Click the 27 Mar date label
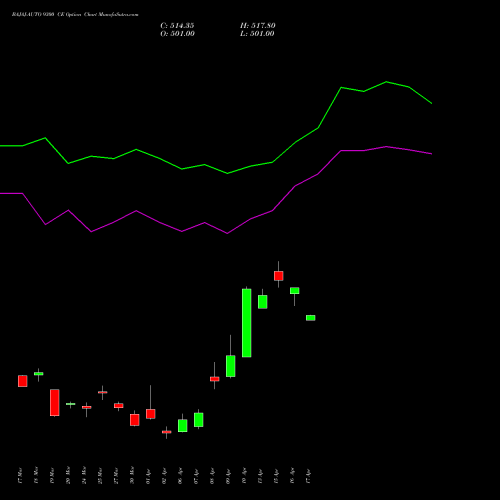 pos(116,475)
